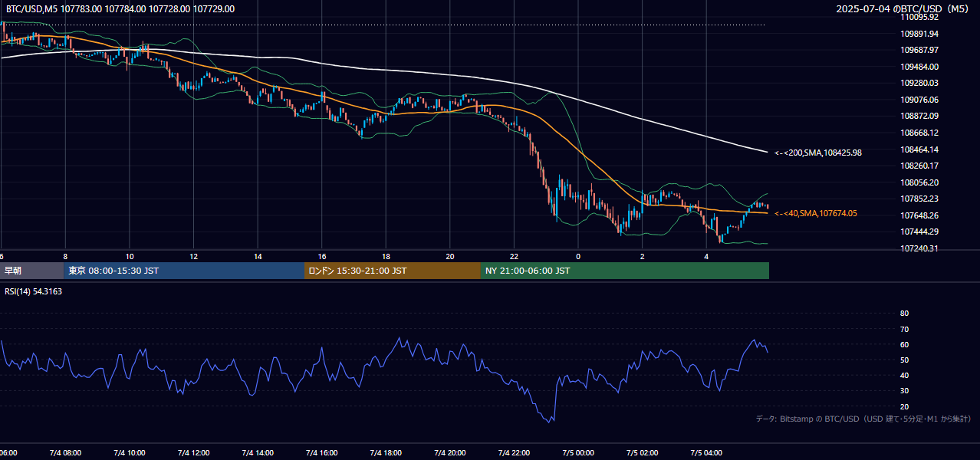The height and width of the screenshot is (460, 980).
Task: Click RSI scale level 40
Action: (904, 375)
